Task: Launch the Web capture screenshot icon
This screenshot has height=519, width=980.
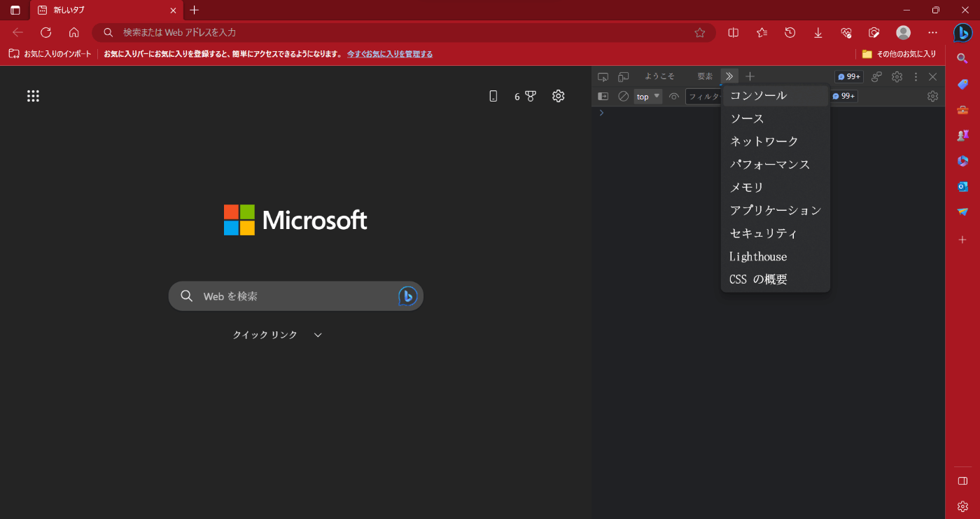Action: click(874, 32)
